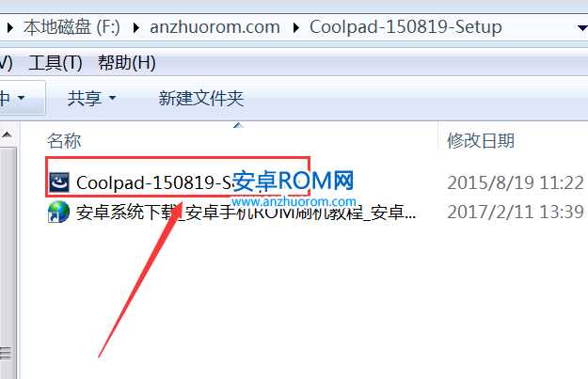Select the Coolpad-150819 setup file icon

(59, 182)
